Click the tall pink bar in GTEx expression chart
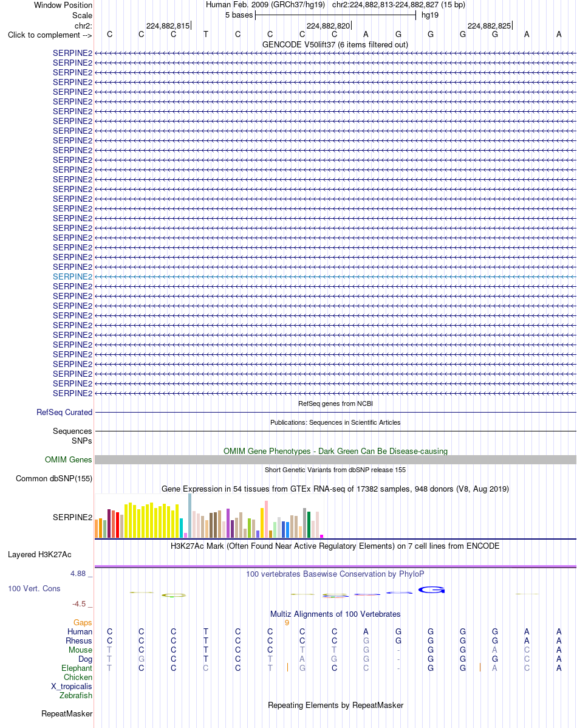Viewport: 577px width, 728px height. pos(267,519)
